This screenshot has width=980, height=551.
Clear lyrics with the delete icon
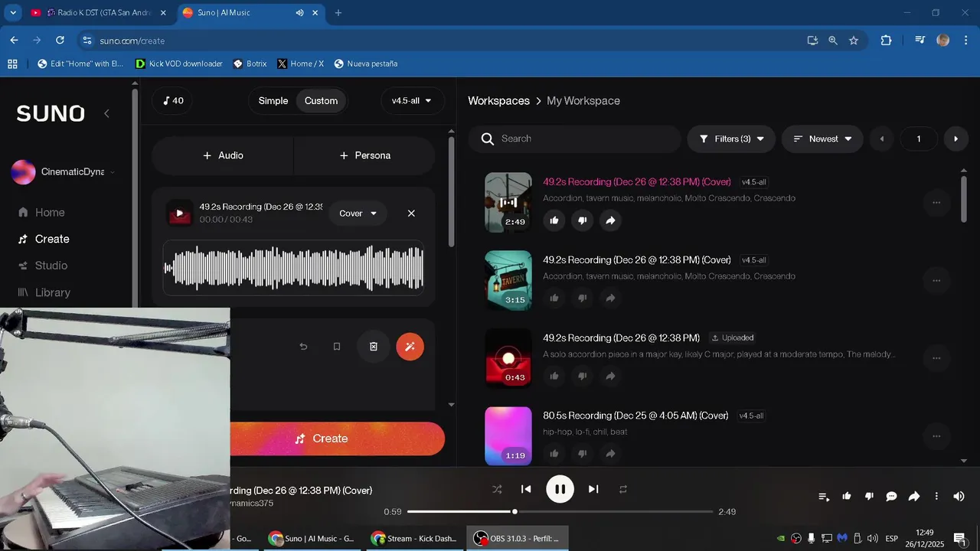coord(374,347)
